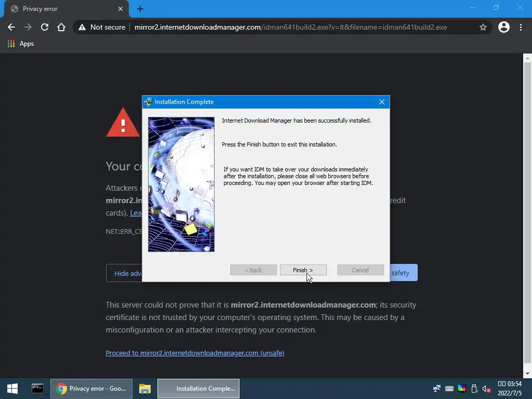Open File Explorer from the taskbar
Image resolution: width=532 pixels, height=399 pixels.
tap(145, 389)
